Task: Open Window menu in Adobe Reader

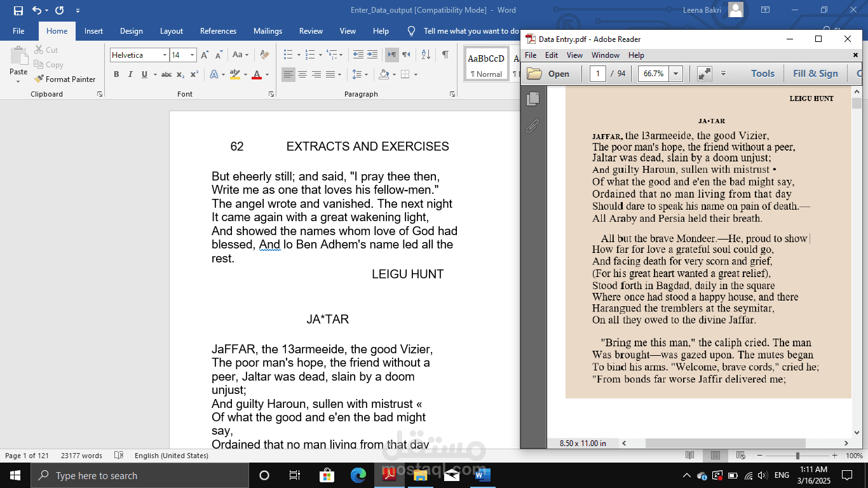Action: [606, 55]
